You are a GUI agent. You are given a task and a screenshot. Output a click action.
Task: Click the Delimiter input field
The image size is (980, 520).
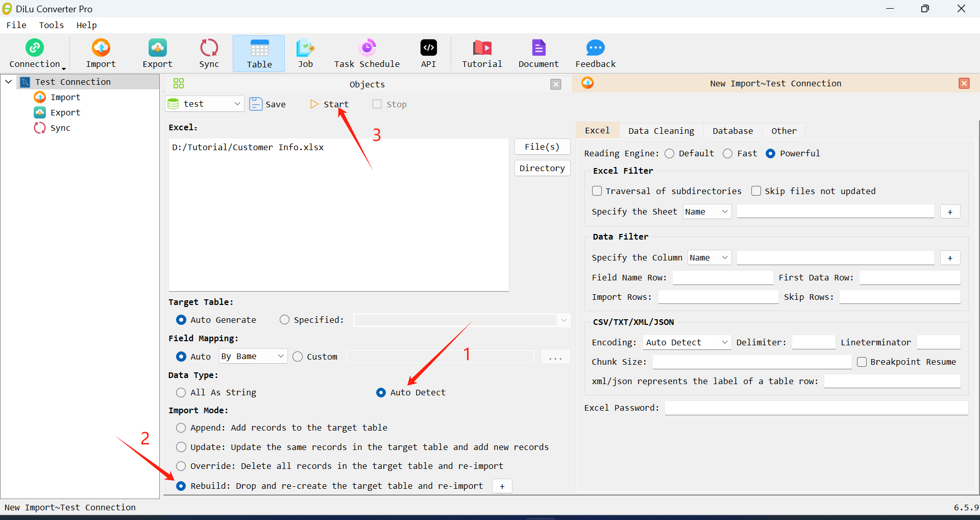814,342
